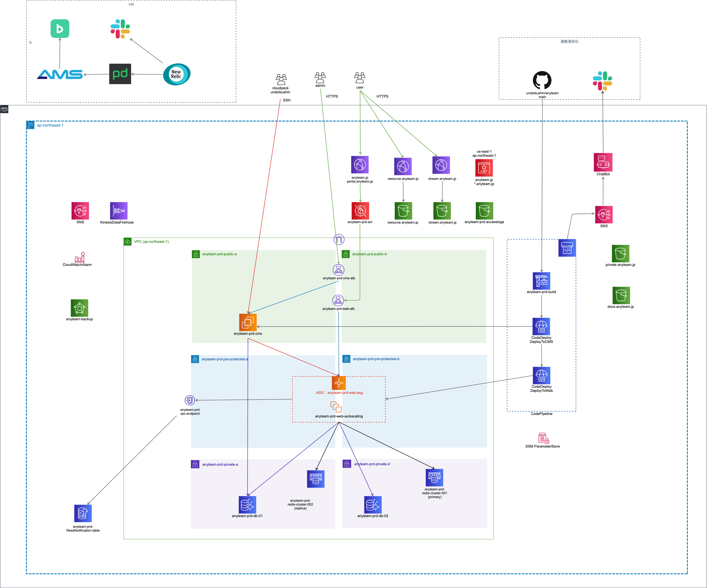Click the admin users icon
This screenshot has width=707, height=588.
pyautogui.click(x=320, y=77)
